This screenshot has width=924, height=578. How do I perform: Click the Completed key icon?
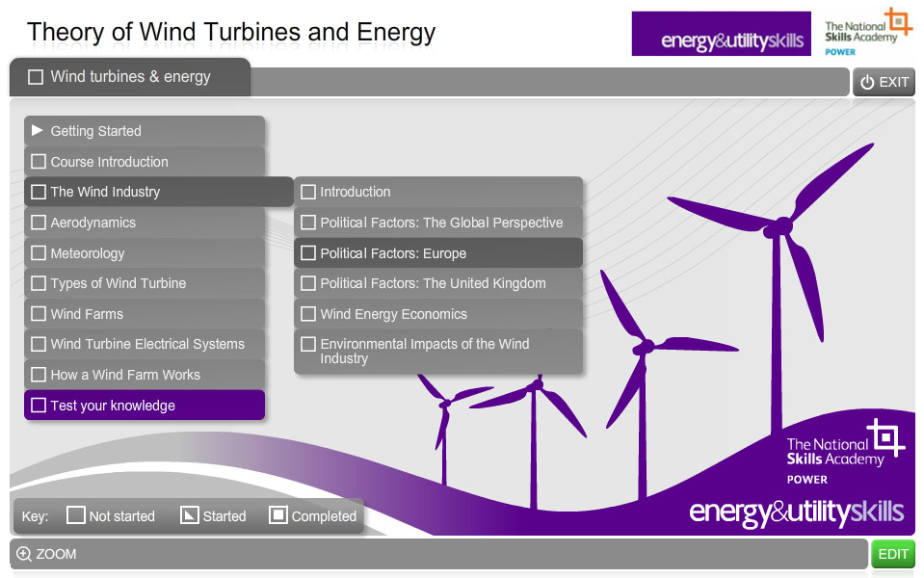point(278,515)
